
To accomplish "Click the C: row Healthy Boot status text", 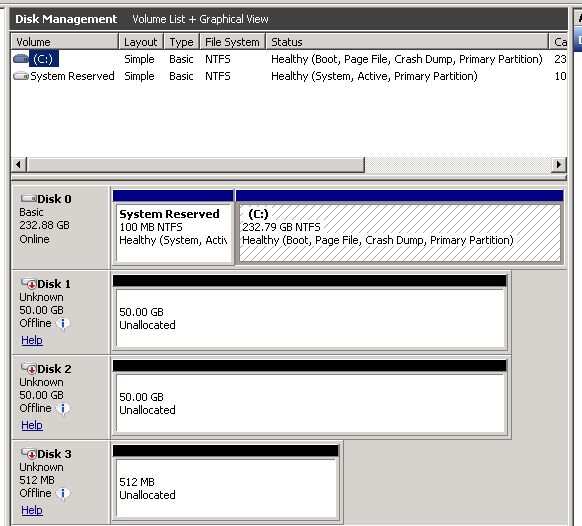I will point(406,59).
